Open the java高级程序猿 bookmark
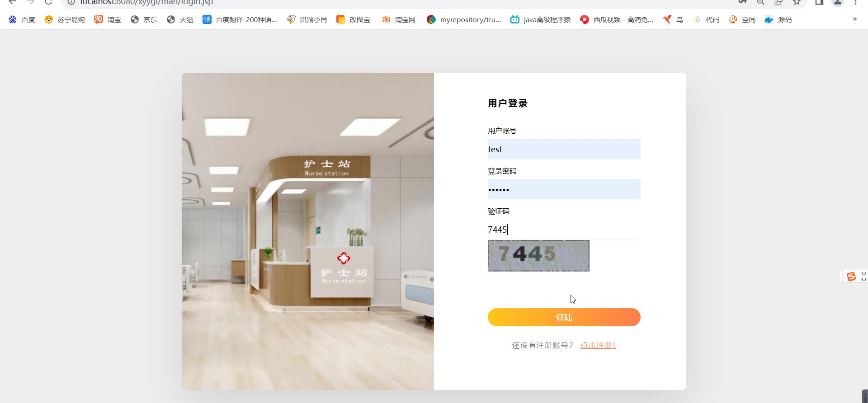This screenshot has height=403, width=868. coord(540,20)
